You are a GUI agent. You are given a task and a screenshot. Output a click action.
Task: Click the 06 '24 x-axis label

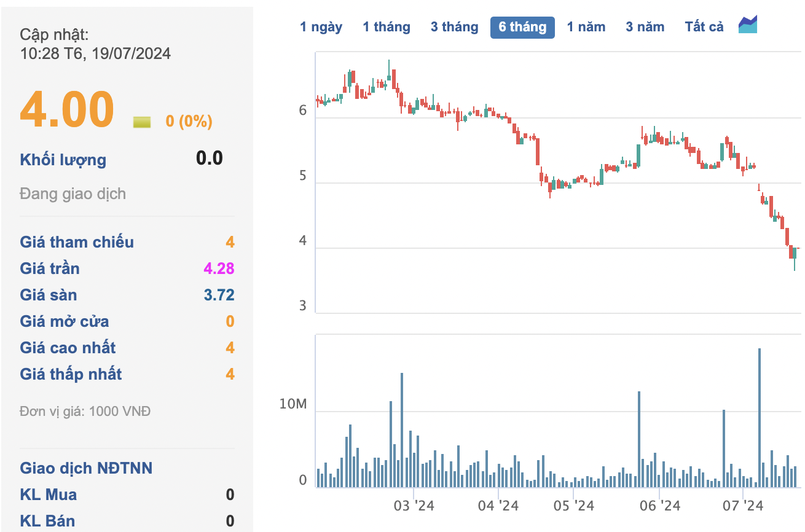click(659, 506)
